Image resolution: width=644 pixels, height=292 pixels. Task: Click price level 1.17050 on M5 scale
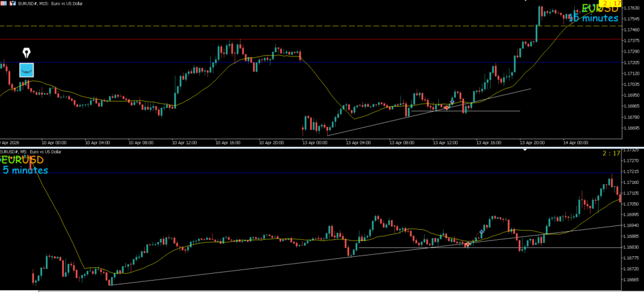pyautogui.click(x=633, y=204)
